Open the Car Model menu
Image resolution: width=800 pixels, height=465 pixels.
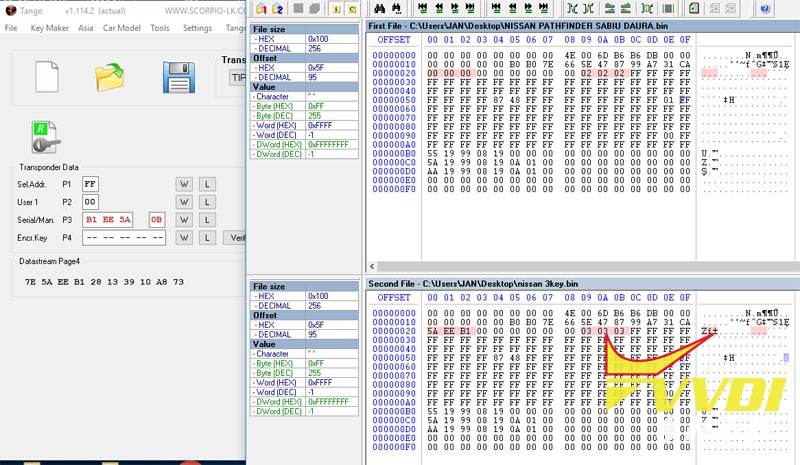click(x=121, y=28)
